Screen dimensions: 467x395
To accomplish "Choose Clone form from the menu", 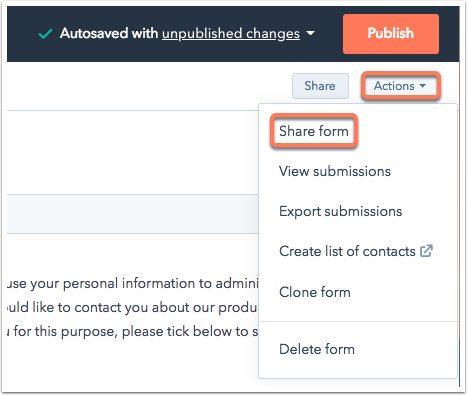I will [x=315, y=292].
